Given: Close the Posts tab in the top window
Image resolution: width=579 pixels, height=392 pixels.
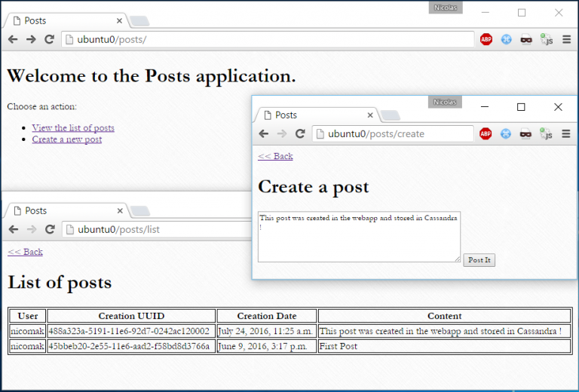Looking at the screenshot, I should [119, 21].
